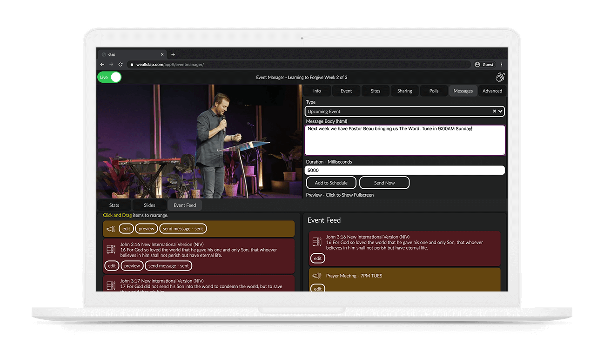604x364 pixels.
Task: Click the clapping hands logo icon
Action: pyautogui.click(x=500, y=77)
